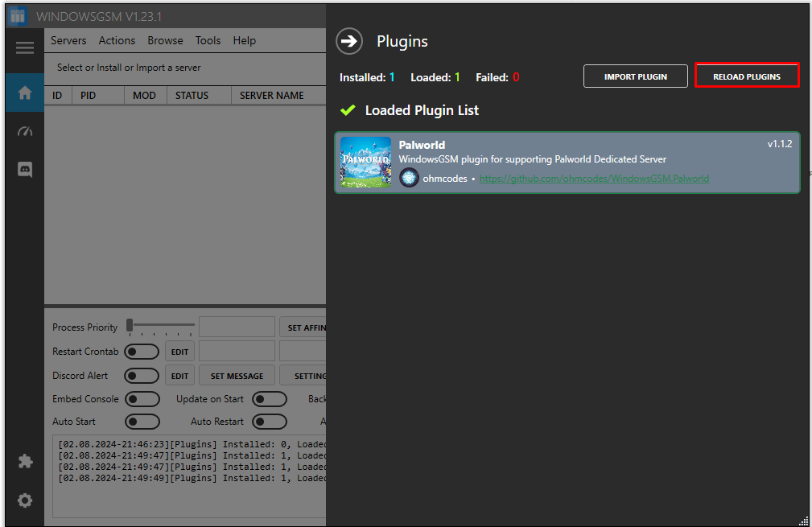Click the ohmcodes author name
The image size is (812, 527).
point(445,179)
